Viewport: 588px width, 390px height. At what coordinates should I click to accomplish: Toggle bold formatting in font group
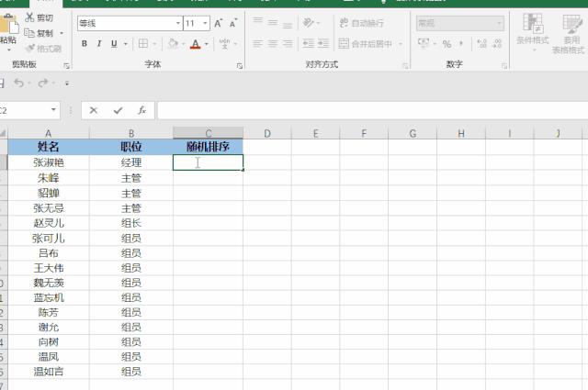[x=85, y=43]
